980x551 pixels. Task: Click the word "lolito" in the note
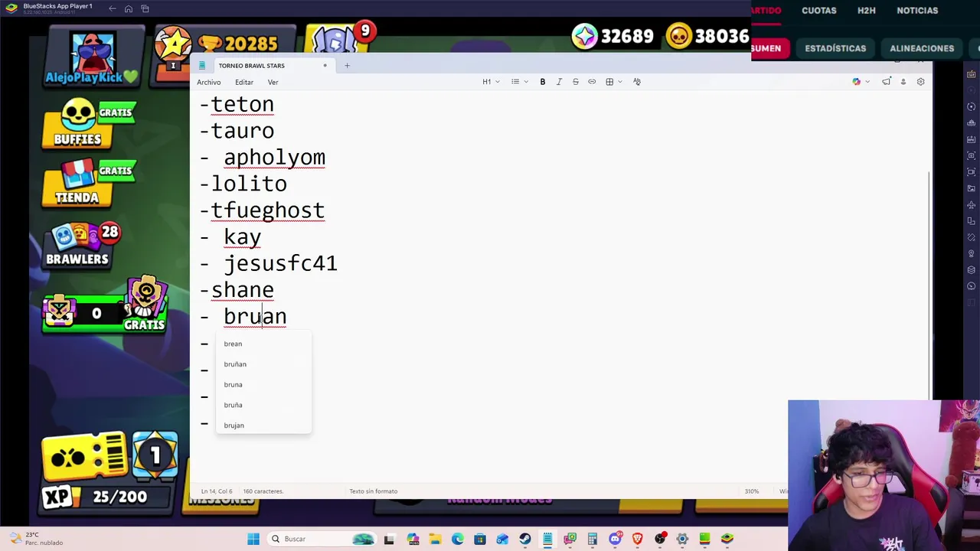tap(249, 184)
